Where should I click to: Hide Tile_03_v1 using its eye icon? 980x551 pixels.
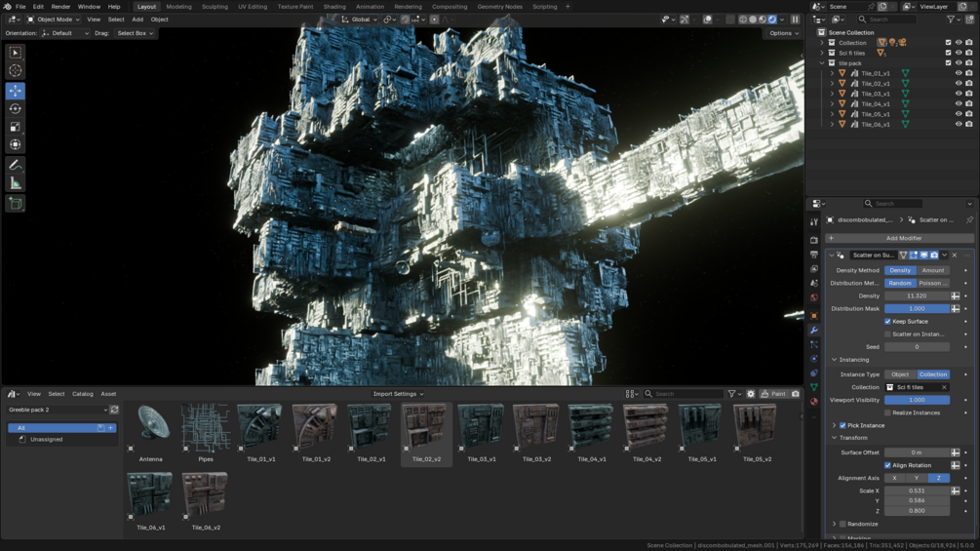tap(959, 94)
